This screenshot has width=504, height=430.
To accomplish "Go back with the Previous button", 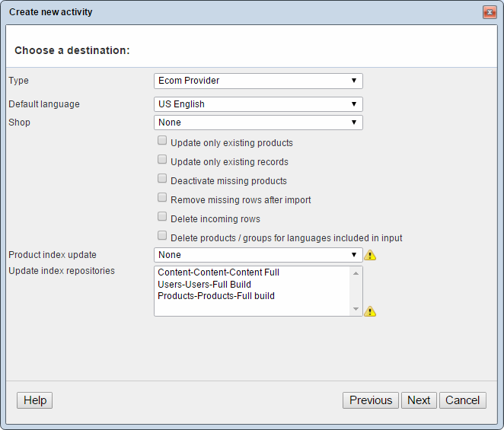I will [371, 400].
